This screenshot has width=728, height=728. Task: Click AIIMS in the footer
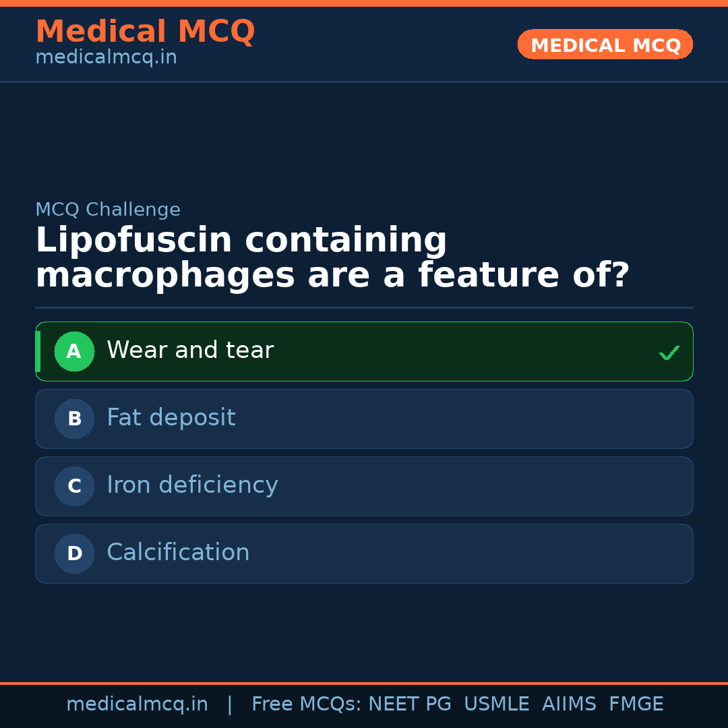[569, 704]
